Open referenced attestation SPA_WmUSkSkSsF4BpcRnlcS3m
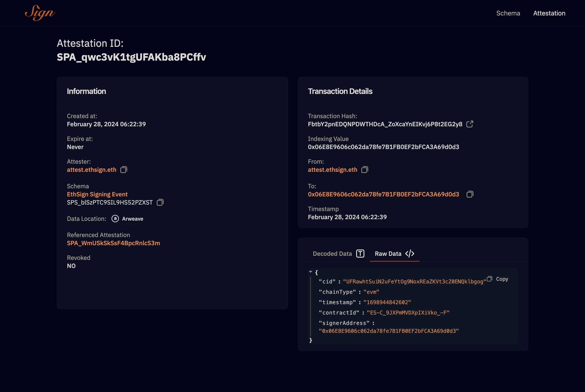 (113, 243)
